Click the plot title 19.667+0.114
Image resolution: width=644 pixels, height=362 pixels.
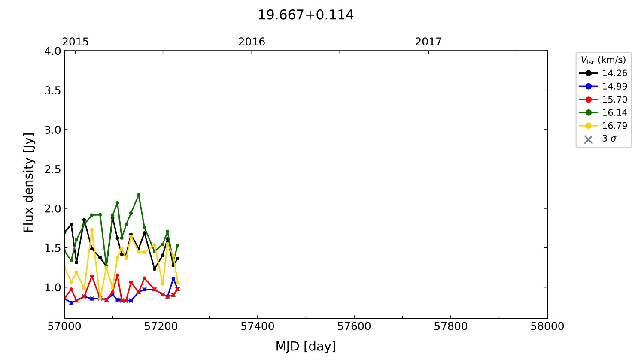coord(305,15)
